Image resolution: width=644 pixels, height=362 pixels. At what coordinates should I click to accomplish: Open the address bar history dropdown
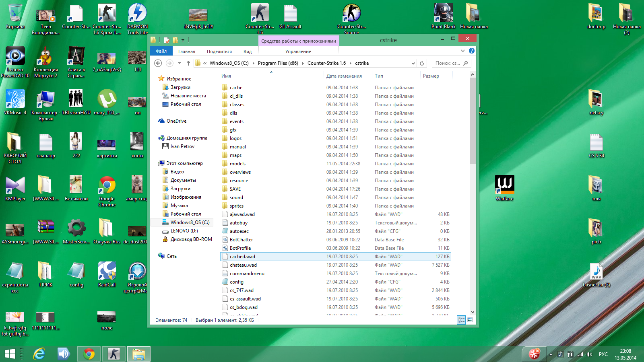413,63
